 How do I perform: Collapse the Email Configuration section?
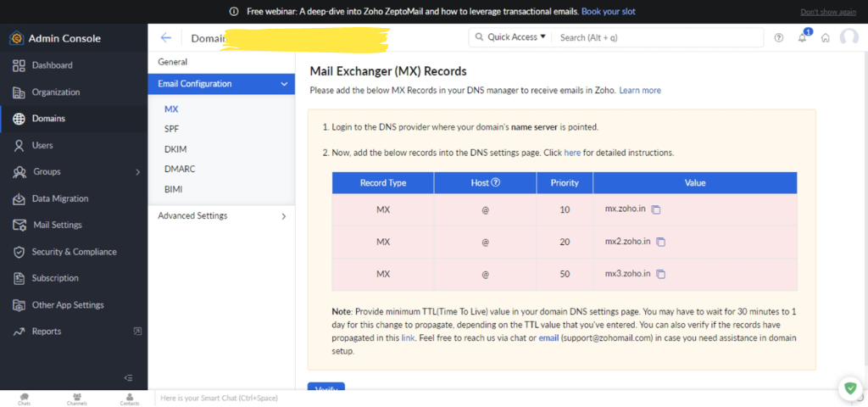(283, 84)
